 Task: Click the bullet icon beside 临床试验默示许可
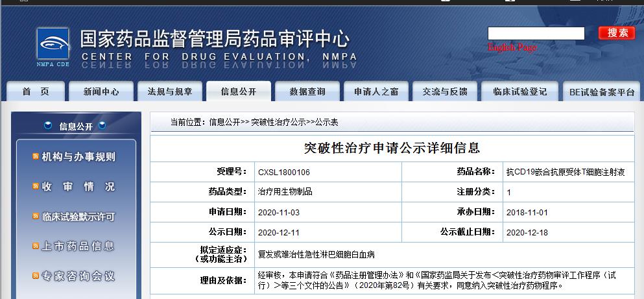pyautogui.click(x=36, y=217)
